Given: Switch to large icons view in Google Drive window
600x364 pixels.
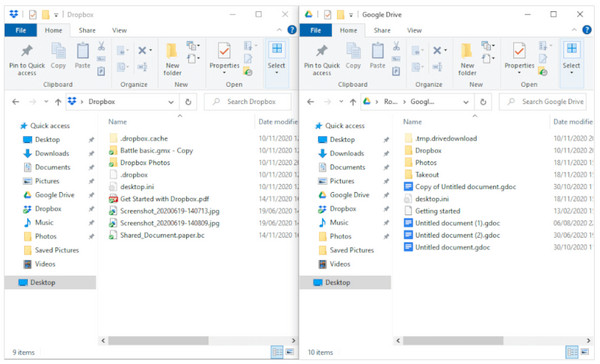Looking at the screenshot, I should pos(585,352).
